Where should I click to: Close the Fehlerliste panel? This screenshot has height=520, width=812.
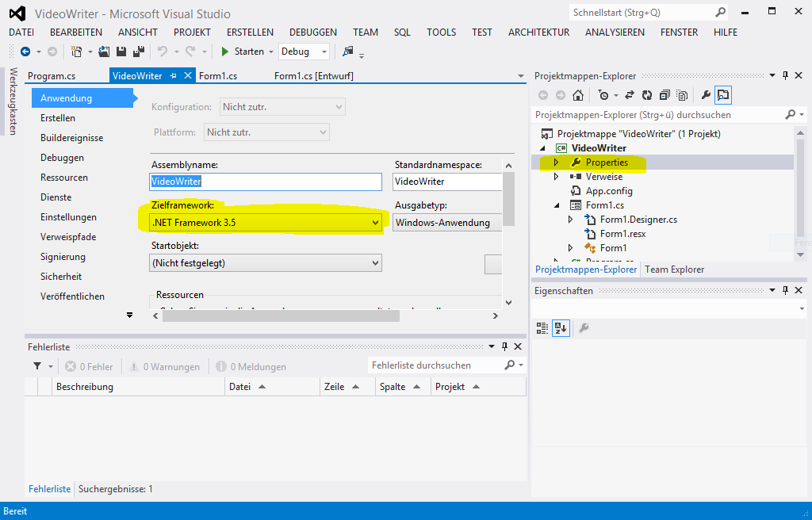pyautogui.click(x=517, y=346)
